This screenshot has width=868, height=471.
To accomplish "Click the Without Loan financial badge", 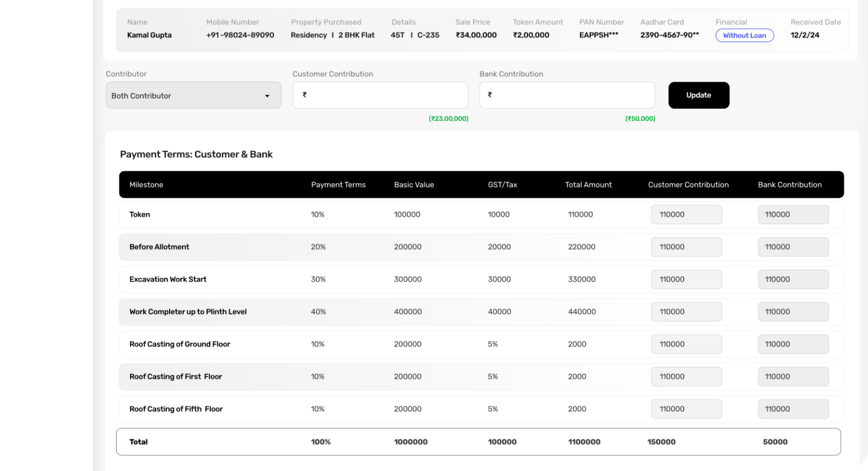I will click(745, 35).
